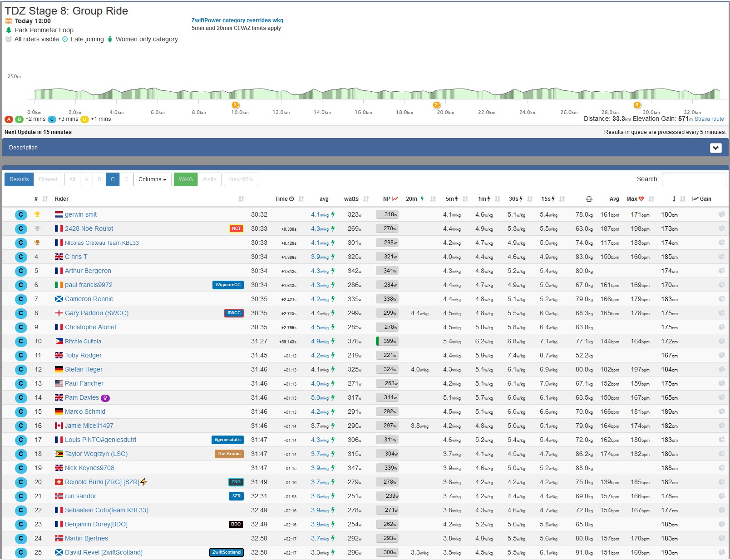Click the lightning icon beside Reinold Bürki

point(144,482)
